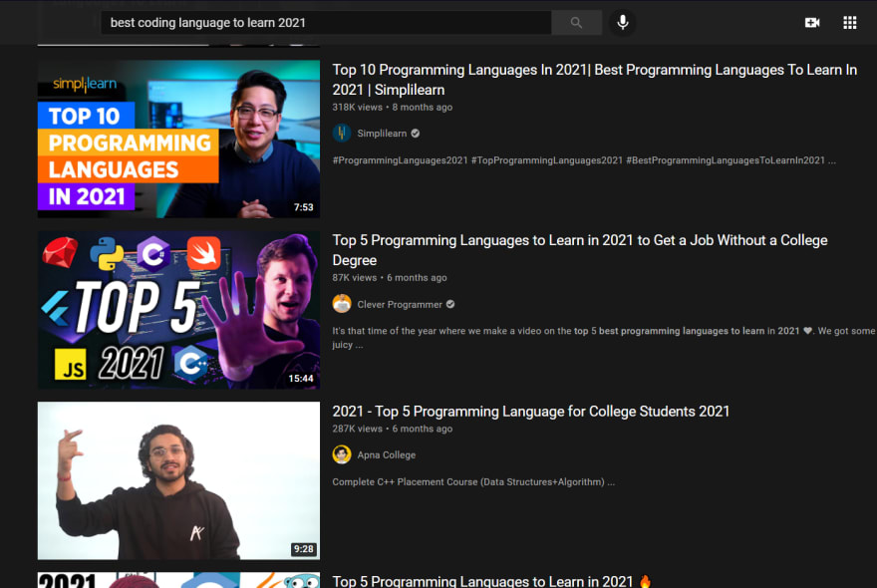Open Simplilearn channel avatar
The image size is (877, 588).
[341, 134]
